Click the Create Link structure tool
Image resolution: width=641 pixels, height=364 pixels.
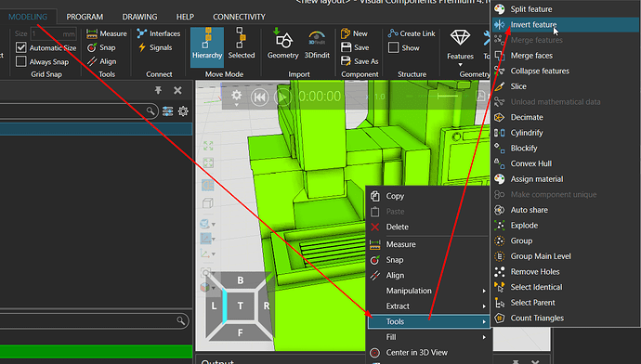pyautogui.click(x=412, y=33)
